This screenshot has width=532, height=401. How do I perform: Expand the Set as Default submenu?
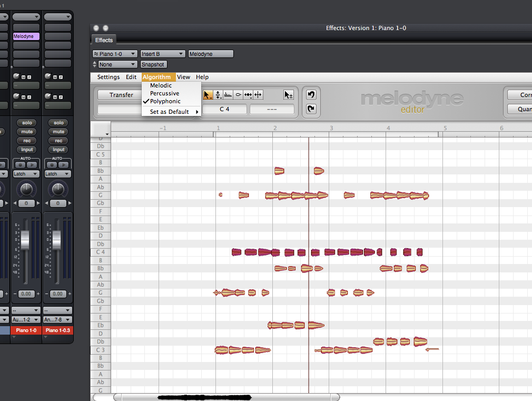coord(171,112)
